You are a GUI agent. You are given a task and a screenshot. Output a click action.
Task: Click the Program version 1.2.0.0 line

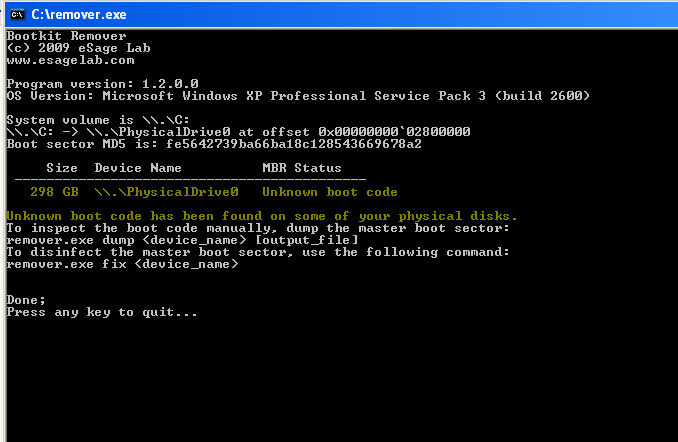pos(102,84)
